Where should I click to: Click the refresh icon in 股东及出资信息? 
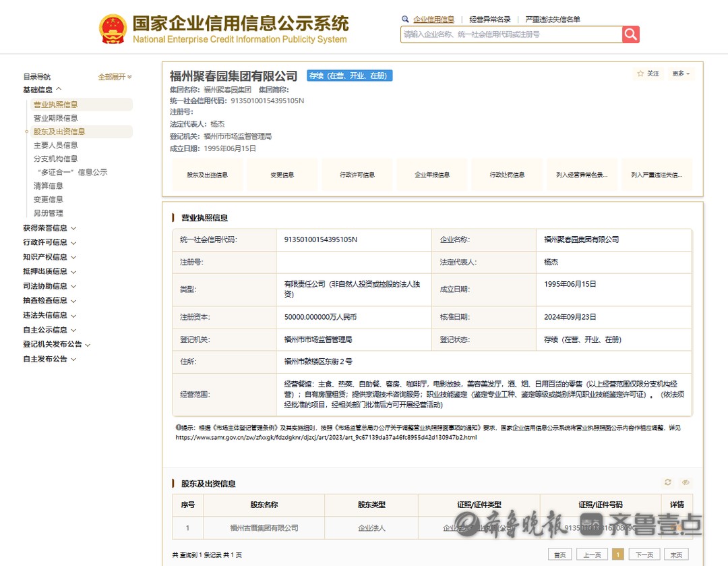click(667, 482)
